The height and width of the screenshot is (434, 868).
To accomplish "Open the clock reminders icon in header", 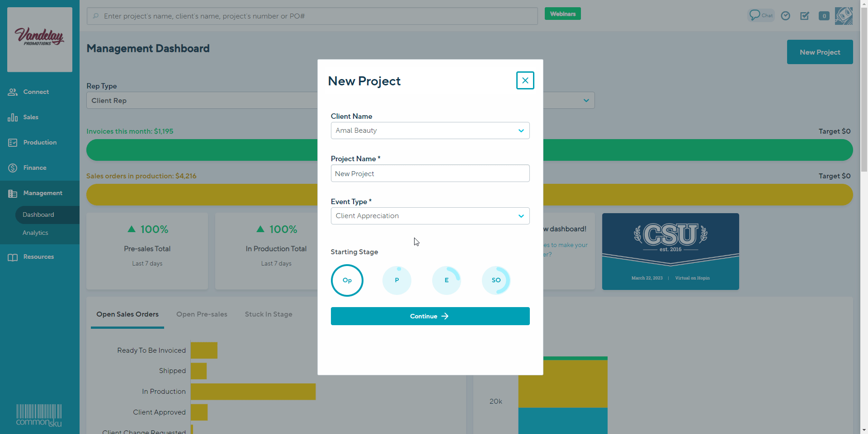I will [786, 16].
